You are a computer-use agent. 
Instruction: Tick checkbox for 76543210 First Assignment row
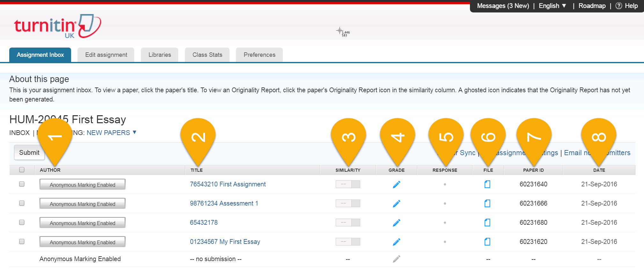[22, 184]
